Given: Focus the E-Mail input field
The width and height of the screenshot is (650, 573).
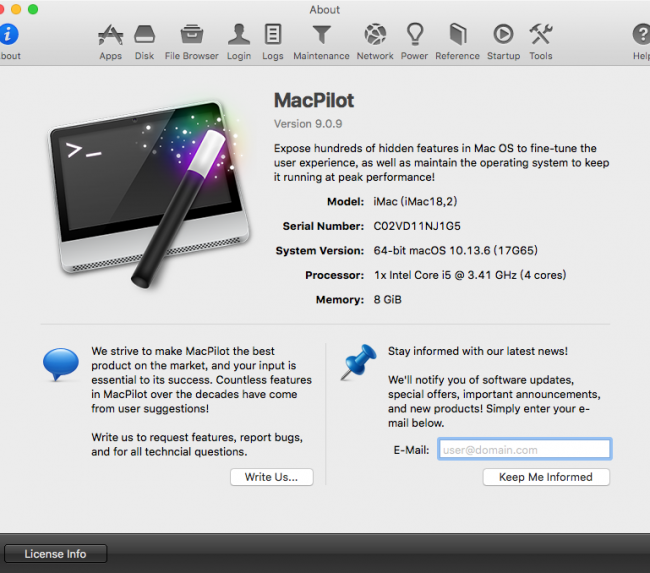Looking at the screenshot, I should pyautogui.click(x=524, y=449).
